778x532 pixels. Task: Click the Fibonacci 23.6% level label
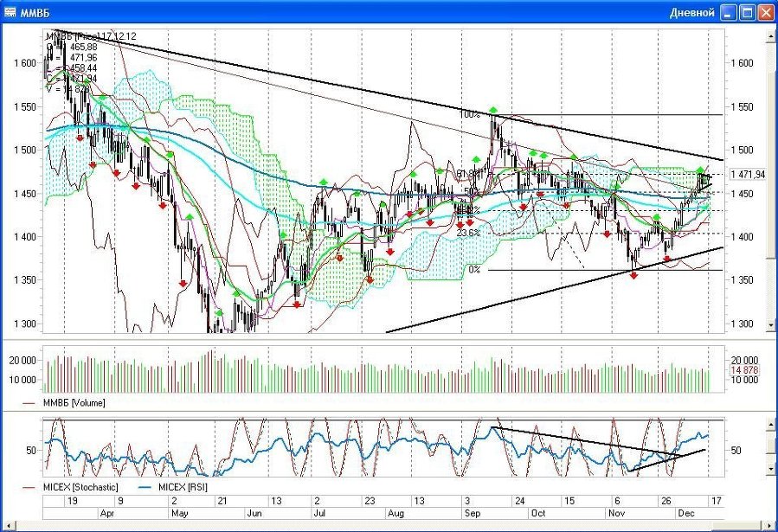[468, 233]
